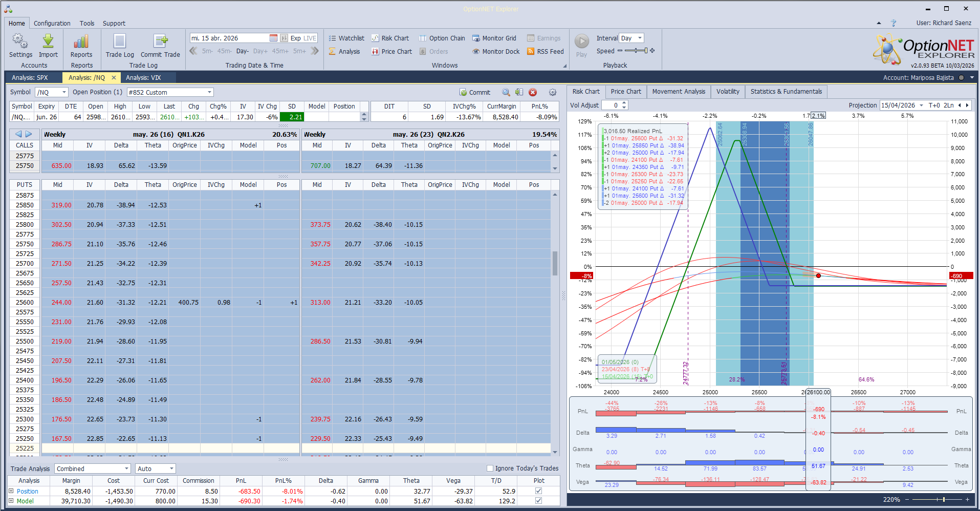
Task: Expand the Model row in Trade Analysis
Action: [x=11, y=501]
